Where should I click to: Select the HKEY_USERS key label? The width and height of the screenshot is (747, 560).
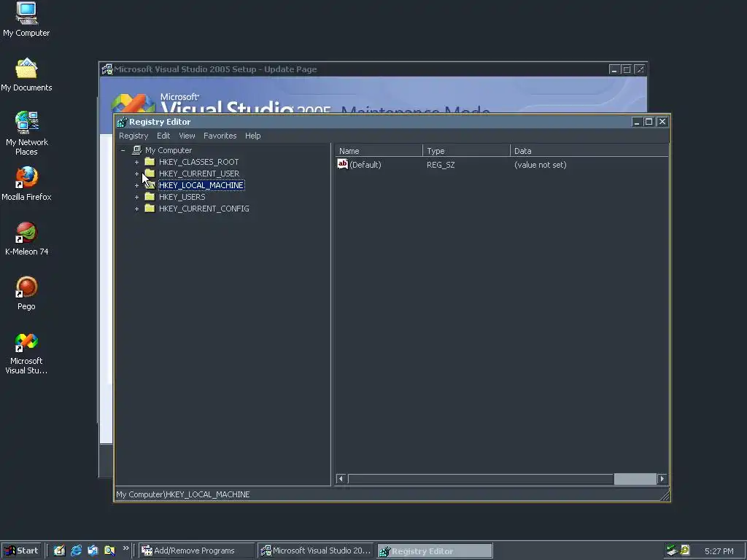182,197
